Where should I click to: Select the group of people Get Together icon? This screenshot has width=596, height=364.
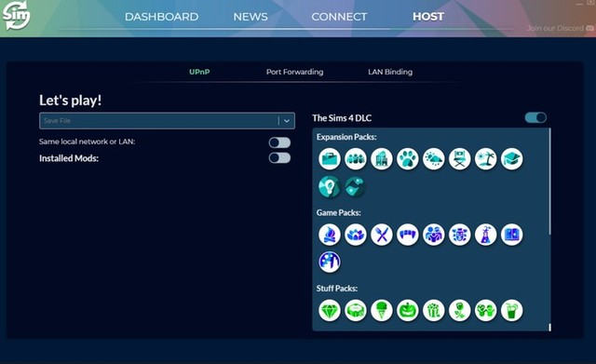(x=356, y=158)
